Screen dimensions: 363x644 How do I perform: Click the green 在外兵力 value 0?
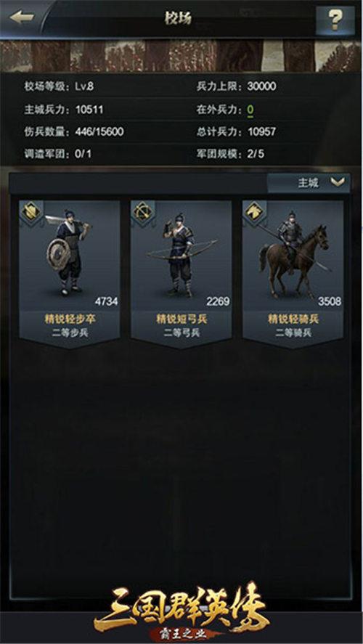point(250,109)
